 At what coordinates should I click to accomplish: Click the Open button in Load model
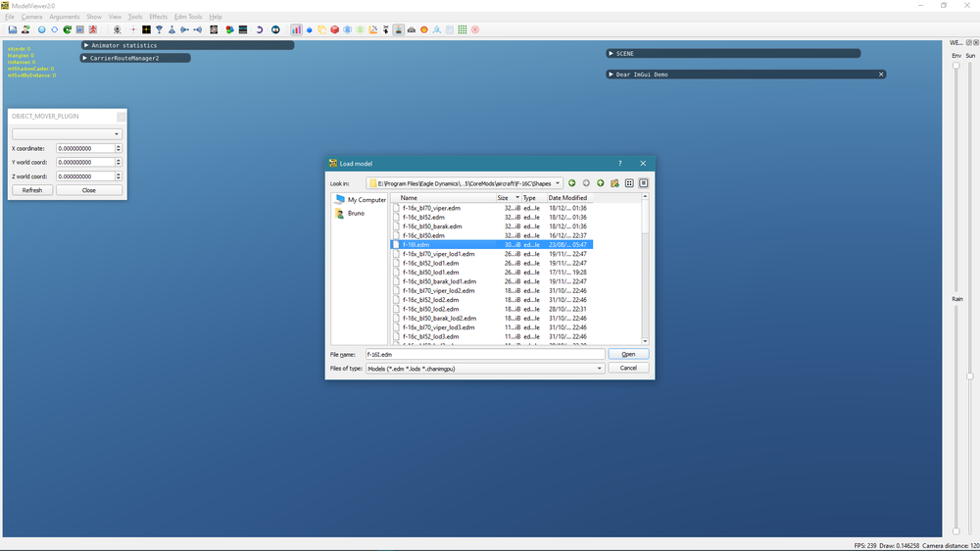(x=628, y=354)
